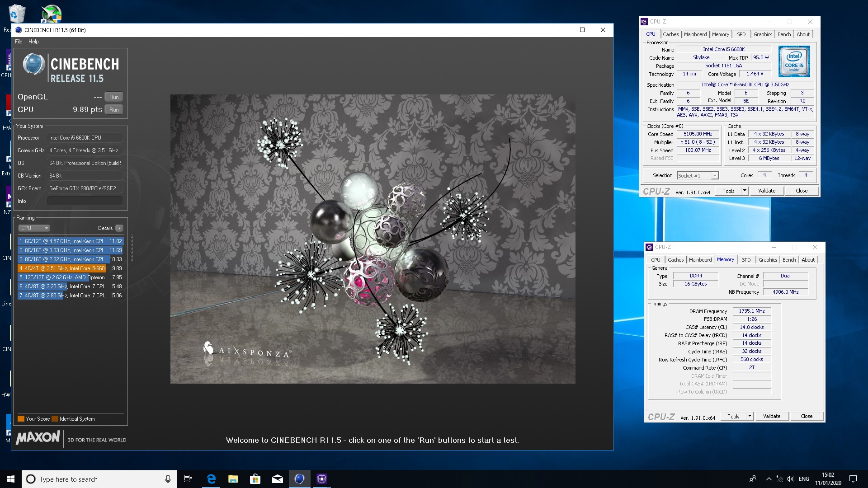Switch to SPD tab in top CPU-Z
868x488 pixels.
tap(741, 34)
